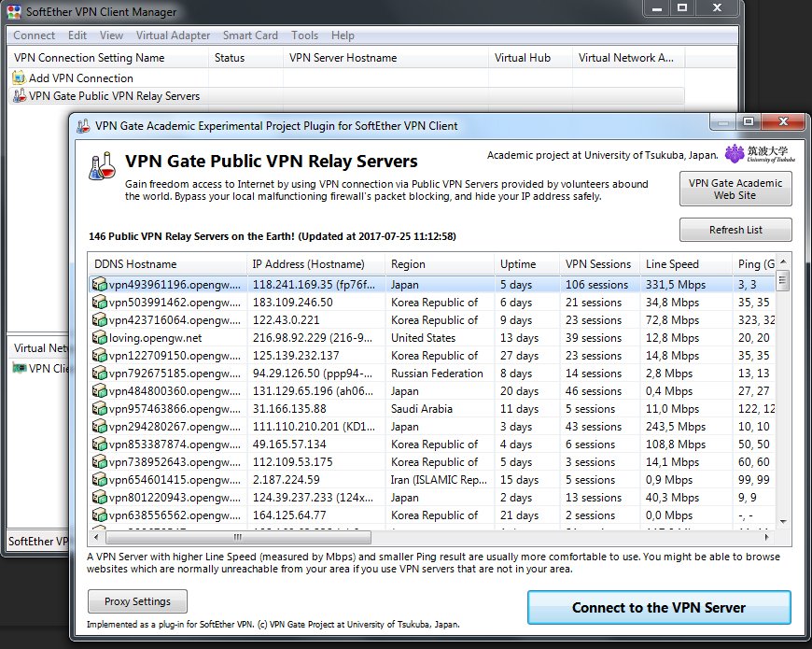The height and width of the screenshot is (649, 812).
Task: Open the Help menu
Action: [343, 35]
